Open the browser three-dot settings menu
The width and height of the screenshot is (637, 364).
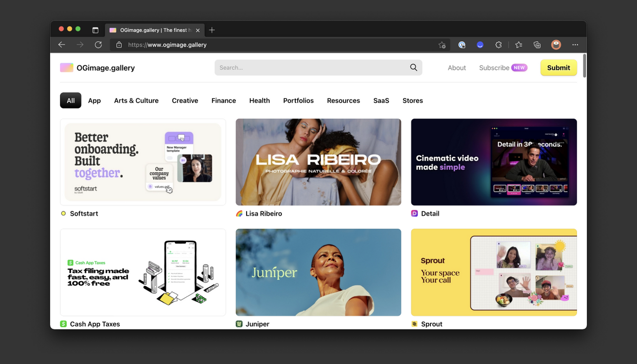click(x=575, y=45)
